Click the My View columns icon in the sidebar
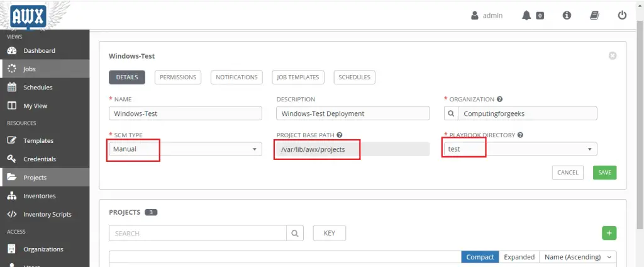 (12, 106)
